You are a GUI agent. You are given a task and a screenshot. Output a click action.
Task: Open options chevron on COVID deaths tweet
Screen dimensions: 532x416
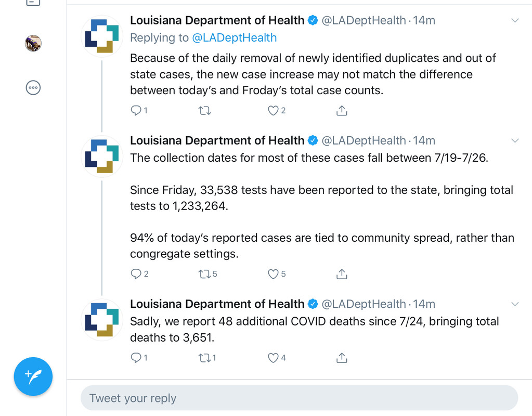pos(515,304)
